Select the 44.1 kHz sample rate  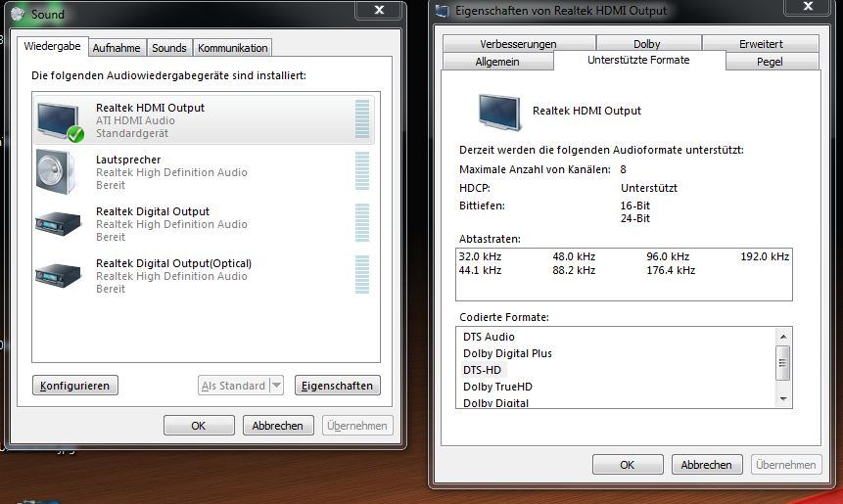tap(480, 270)
